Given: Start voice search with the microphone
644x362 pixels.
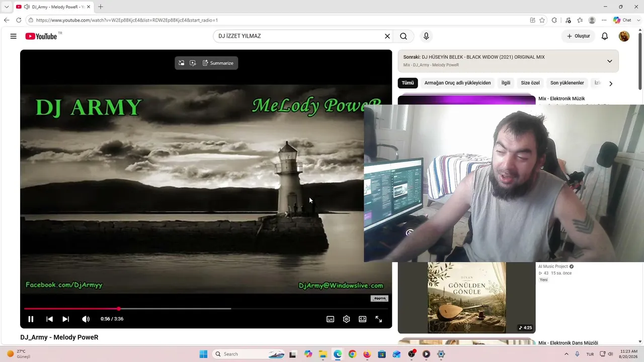Looking at the screenshot, I should point(426,36).
